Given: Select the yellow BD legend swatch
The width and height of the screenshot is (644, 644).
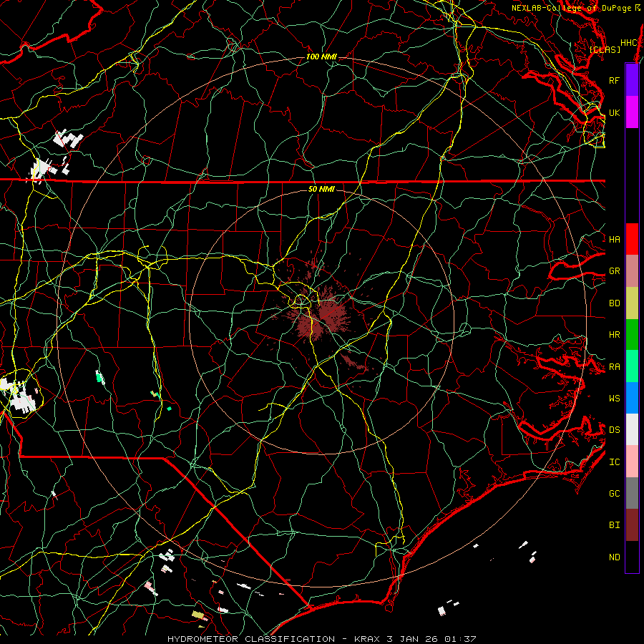Looking at the screenshot, I should pos(632,303).
